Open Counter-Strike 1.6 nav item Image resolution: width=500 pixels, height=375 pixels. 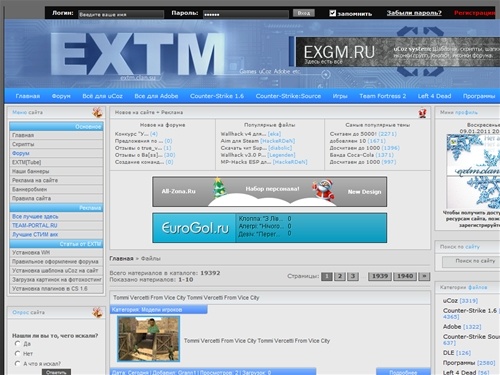point(217,96)
